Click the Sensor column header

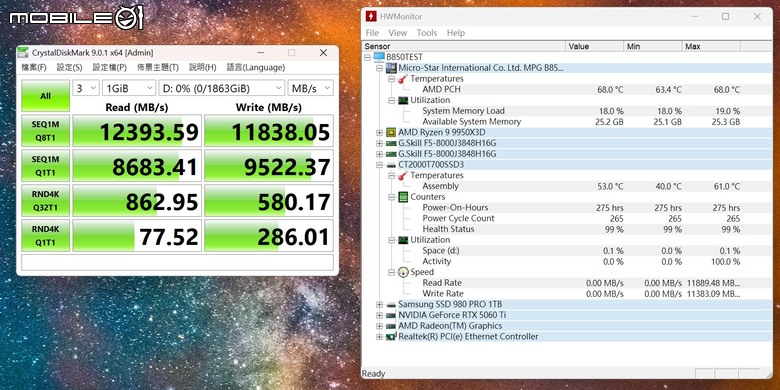click(x=464, y=46)
